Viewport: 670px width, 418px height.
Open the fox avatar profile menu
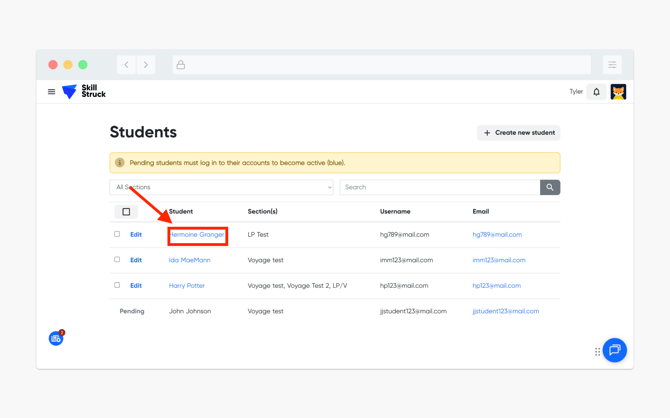coord(618,91)
